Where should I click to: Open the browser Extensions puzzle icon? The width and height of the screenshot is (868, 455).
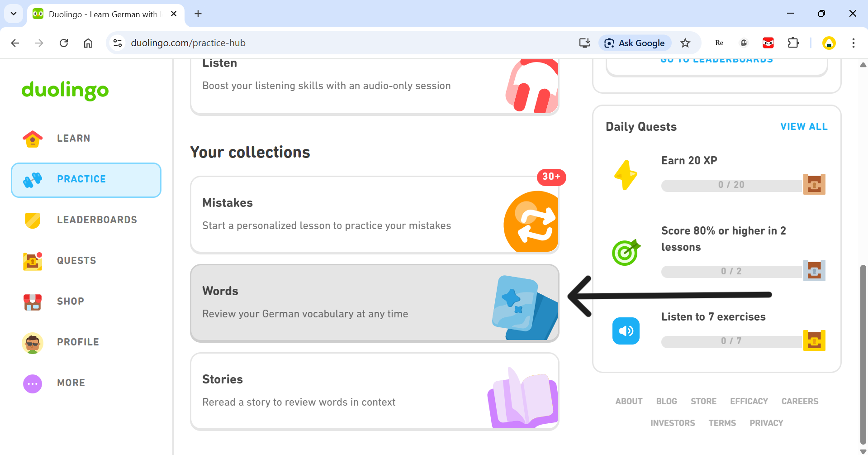pos(793,43)
